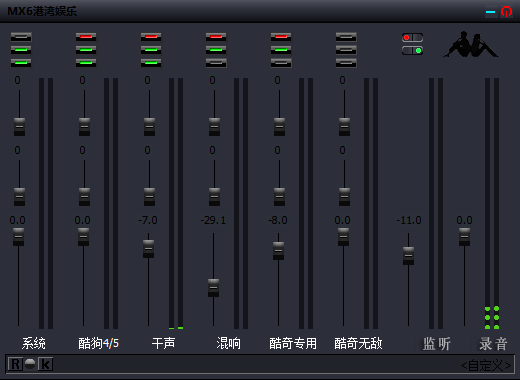Image resolution: width=520 pixels, height=380 pixels.
Task: Click the upper small fader of 酷狗4/5 channel
Action: pos(84,127)
